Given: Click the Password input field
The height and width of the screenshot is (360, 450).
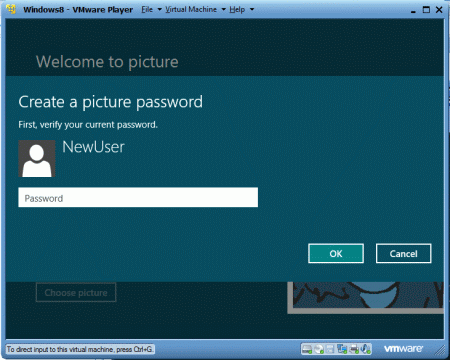Looking at the screenshot, I should pyautogui.click(x=138, y=197).
